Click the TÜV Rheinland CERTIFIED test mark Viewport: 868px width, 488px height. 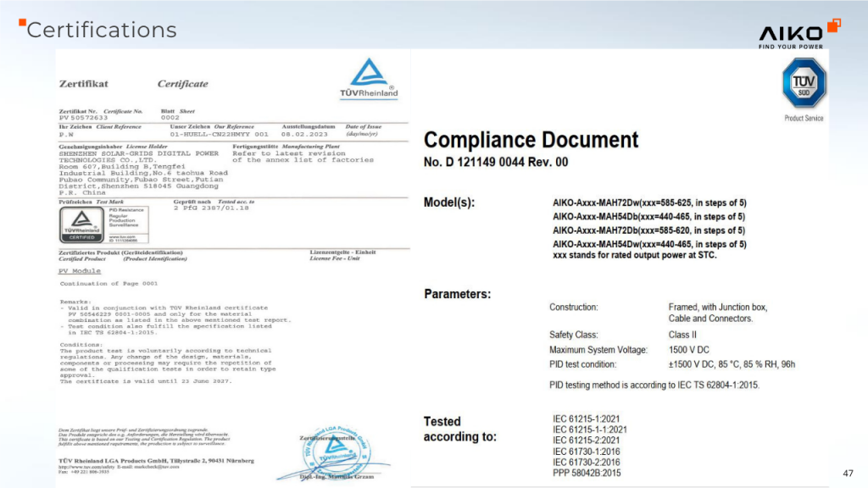click(82, 225)
